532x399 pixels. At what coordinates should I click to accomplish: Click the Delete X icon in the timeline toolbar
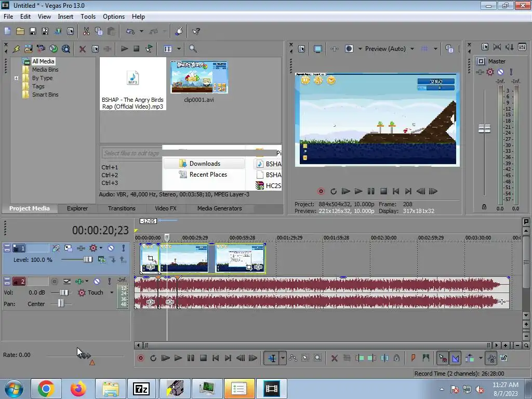[x=335, y=358]
